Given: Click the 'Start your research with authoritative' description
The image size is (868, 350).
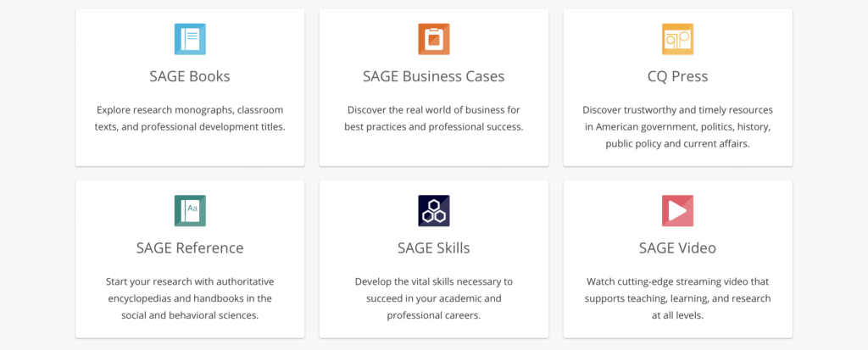Looking at the screenshot, I should (190, 298).
